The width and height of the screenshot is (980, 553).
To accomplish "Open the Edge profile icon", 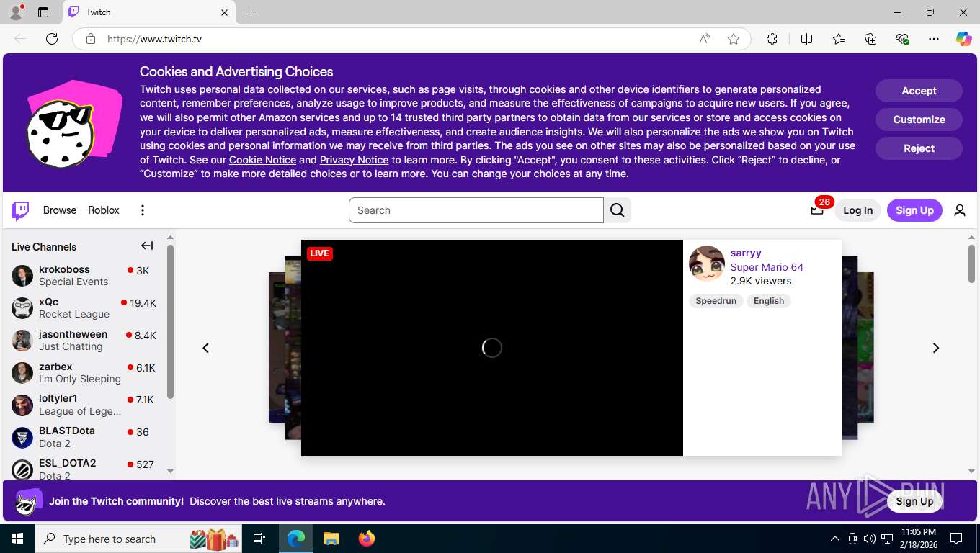I will pos(15,12).
